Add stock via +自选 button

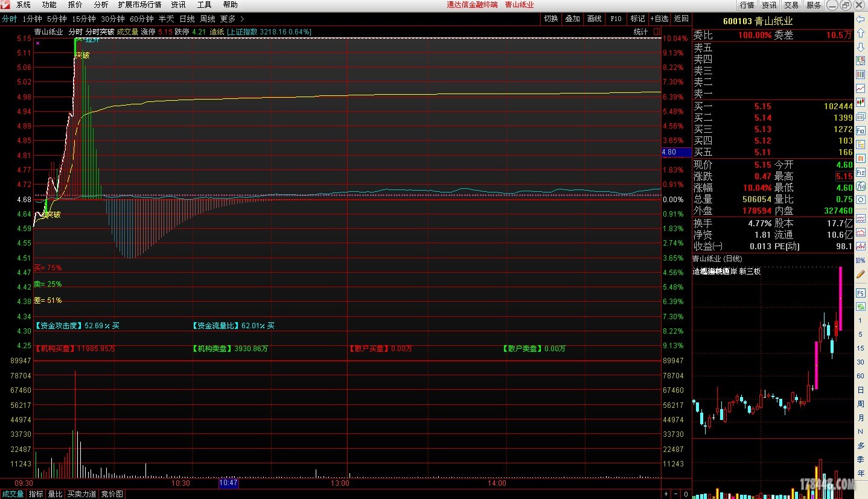point(659,19)
